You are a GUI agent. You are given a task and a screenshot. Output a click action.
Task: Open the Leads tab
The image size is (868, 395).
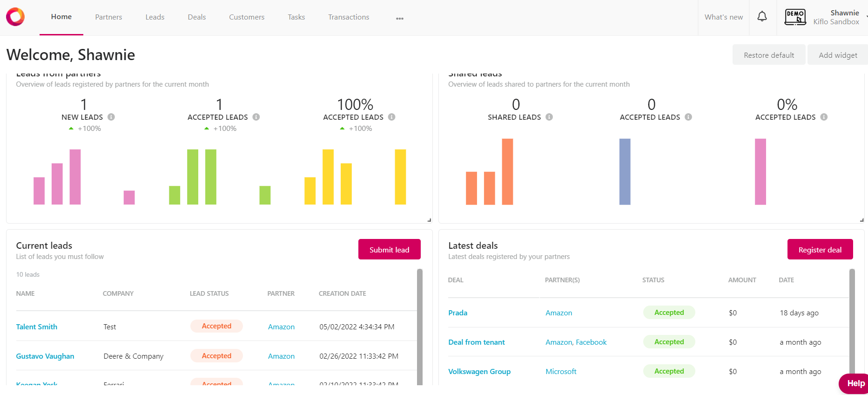coord(155,17)
